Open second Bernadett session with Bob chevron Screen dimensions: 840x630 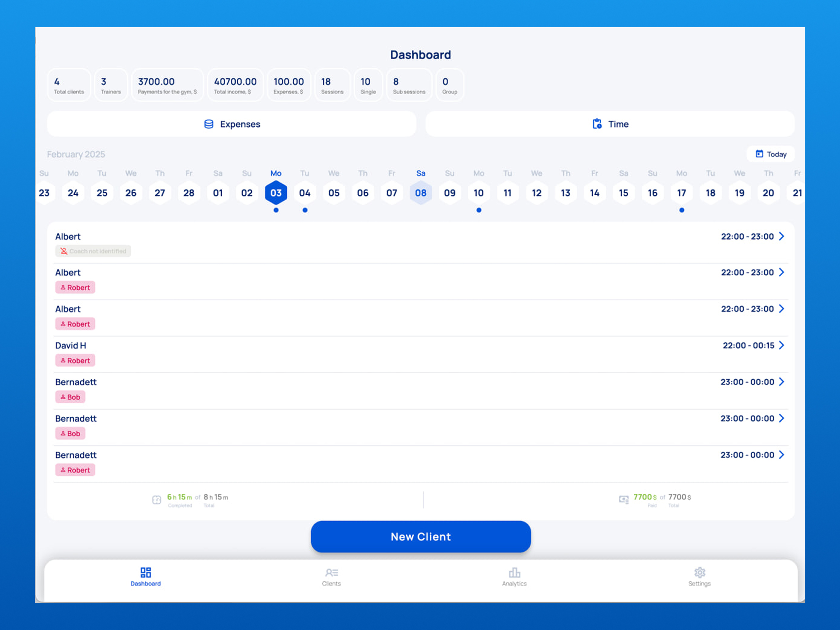tap(781, 418)
